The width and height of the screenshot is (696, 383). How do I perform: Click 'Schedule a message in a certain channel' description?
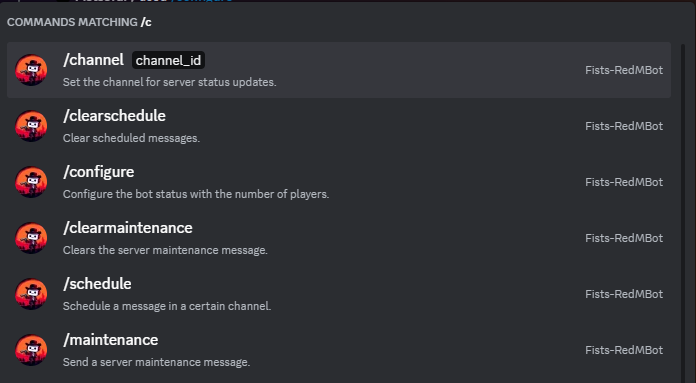click(167, 306)
